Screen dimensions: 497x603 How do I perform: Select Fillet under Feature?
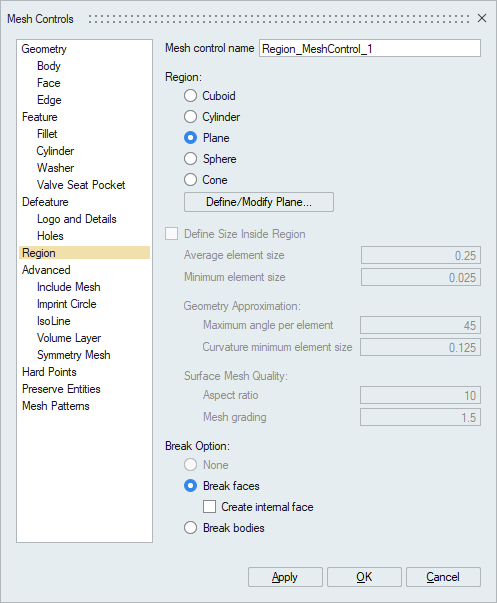[x=47, y=134]
